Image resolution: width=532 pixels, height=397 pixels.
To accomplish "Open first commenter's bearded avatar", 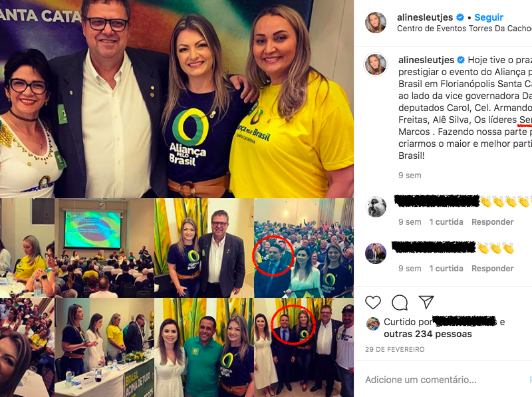I will click(376, 207).
